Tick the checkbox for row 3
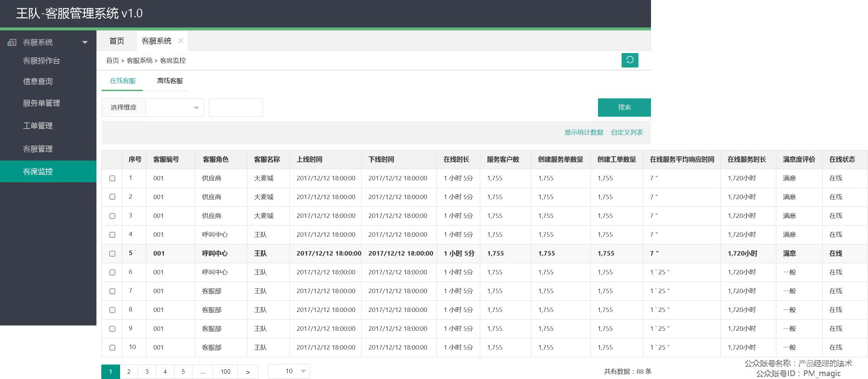The height and width of the screenshot is (379, 868). pyautogui.click(x=112, y=216)
